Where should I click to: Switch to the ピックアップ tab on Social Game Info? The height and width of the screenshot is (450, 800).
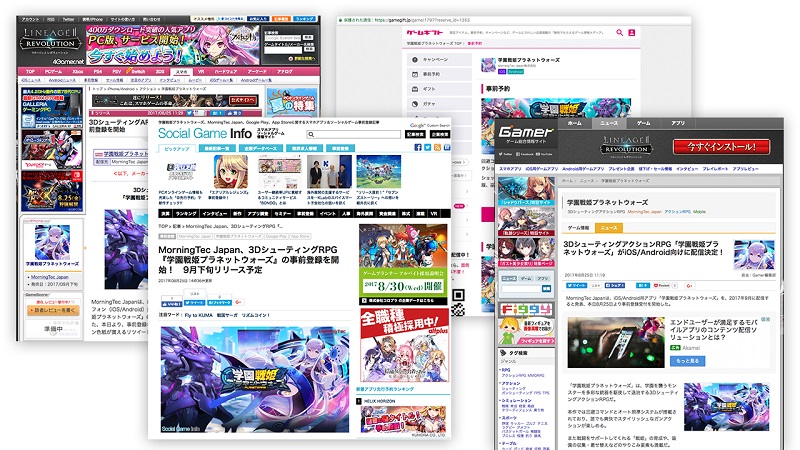(x=176, y=147)
